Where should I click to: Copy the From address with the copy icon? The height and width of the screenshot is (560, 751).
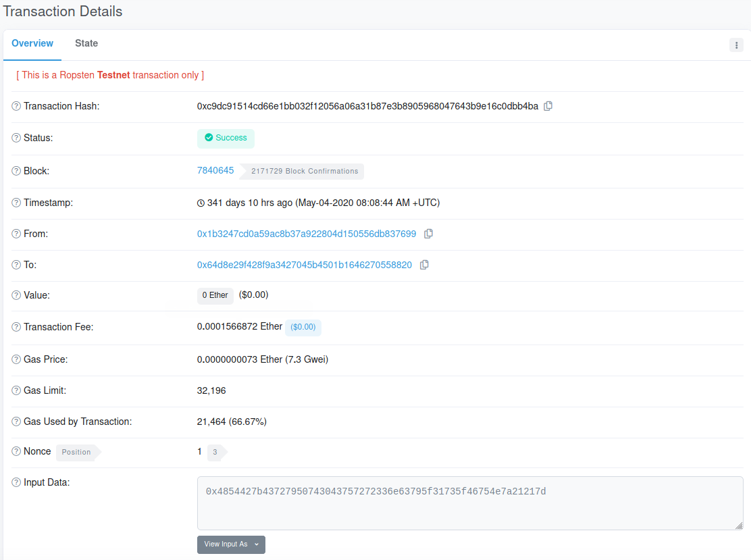(428, 233)
